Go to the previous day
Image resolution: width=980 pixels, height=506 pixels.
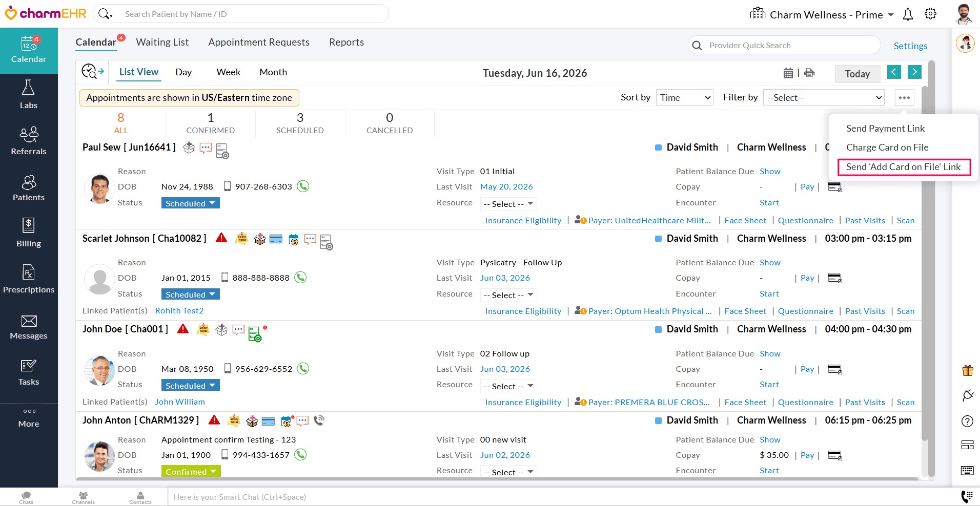click(x=894, y=72)
